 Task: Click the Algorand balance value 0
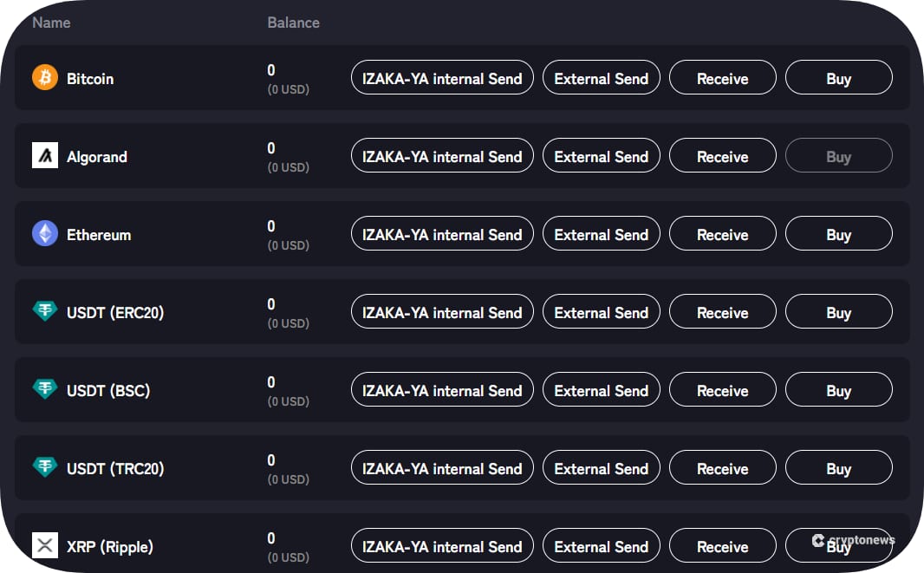pos(271,148)
